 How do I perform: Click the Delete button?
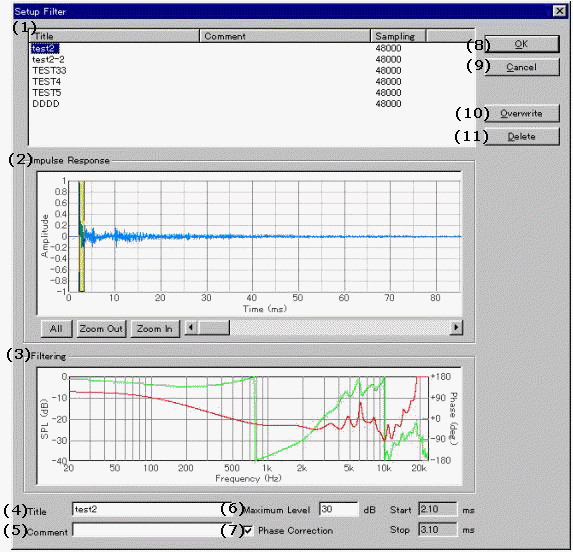tap(522, 137)
